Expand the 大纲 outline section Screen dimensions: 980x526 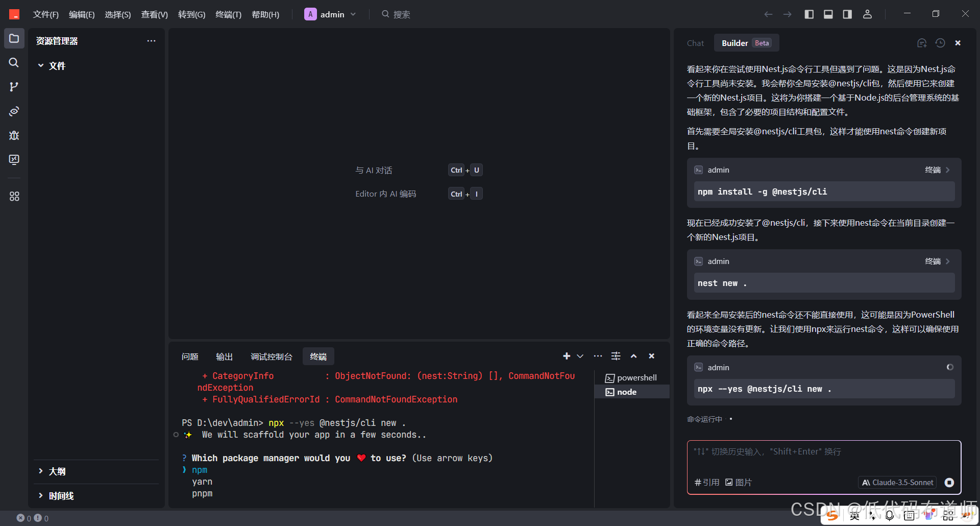click(52, 471)
